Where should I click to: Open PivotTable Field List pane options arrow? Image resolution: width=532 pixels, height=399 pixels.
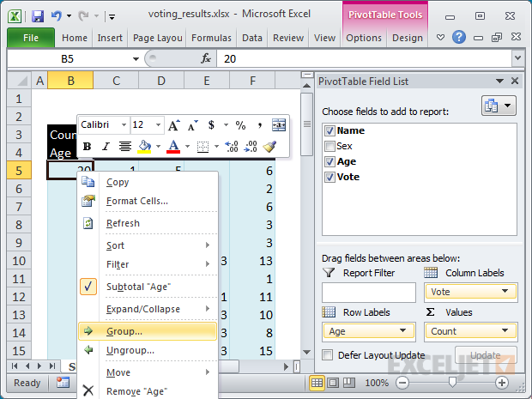coord(499,82)
